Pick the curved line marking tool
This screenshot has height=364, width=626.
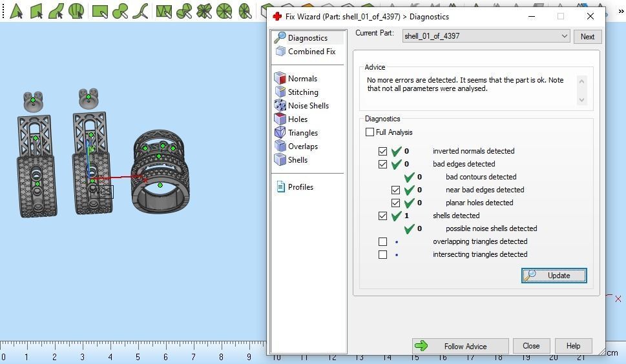[141, 11]
